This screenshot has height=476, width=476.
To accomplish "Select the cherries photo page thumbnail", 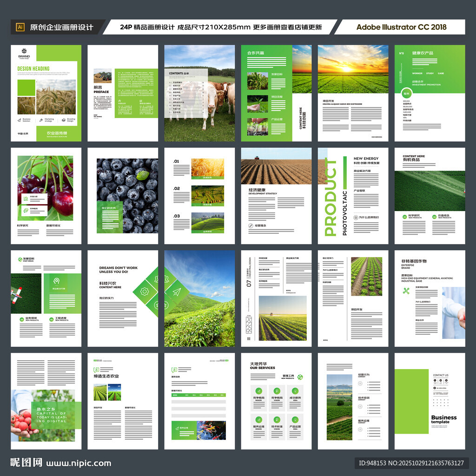I will (x=46, y=196).
